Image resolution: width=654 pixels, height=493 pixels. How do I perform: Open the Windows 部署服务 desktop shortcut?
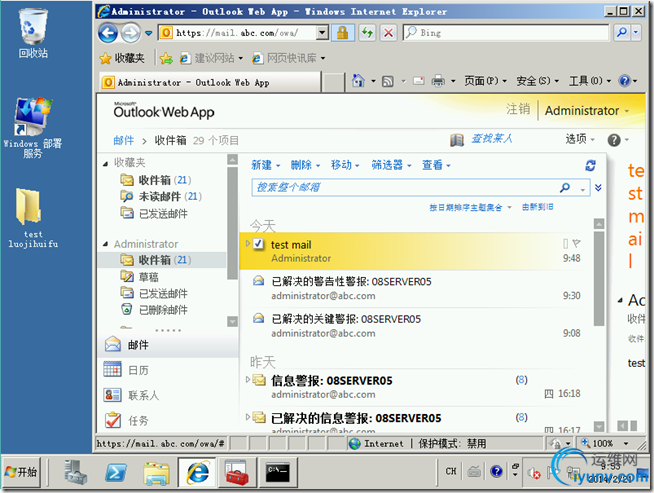coord(33,128)
